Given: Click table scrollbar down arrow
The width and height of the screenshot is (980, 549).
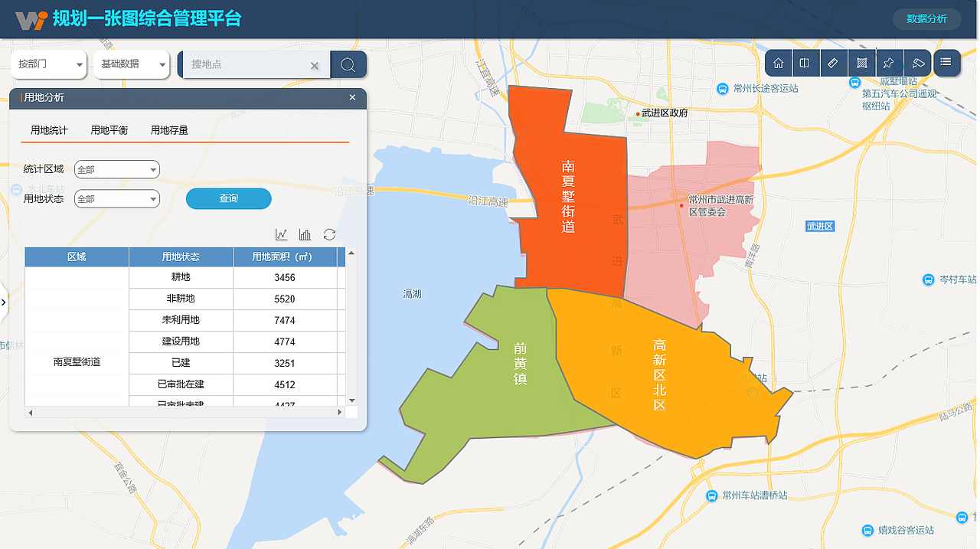Looking at the screenshot, I should (x=352, y=400).
